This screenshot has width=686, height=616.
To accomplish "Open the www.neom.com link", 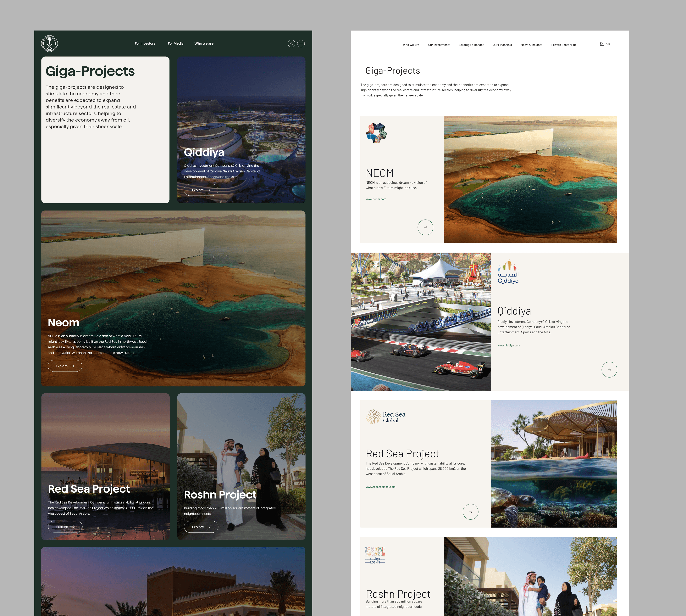I will point(376,199).
